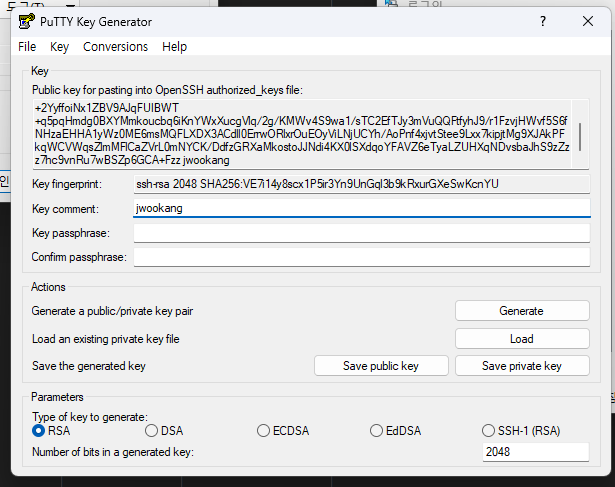Open the Conversions menu
This screenshot has height=487, width=615.
click(x=115, y=47)
